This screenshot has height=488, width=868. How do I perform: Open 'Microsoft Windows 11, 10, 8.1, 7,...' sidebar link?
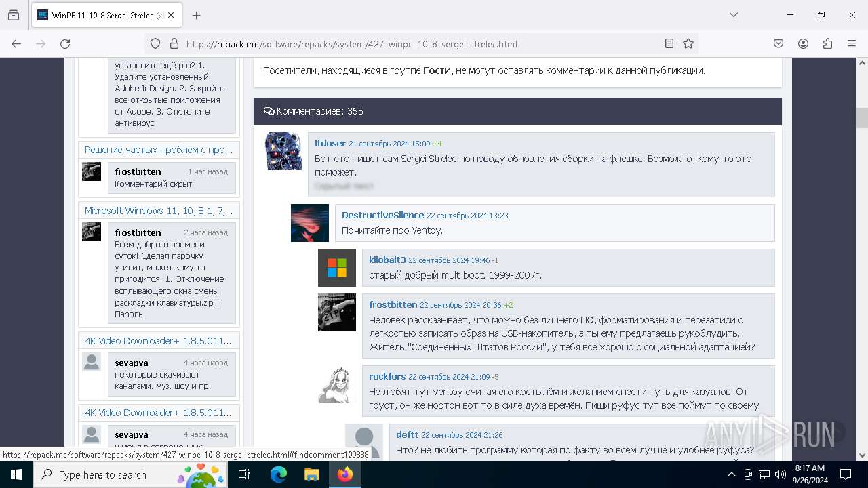coord(159,210)
